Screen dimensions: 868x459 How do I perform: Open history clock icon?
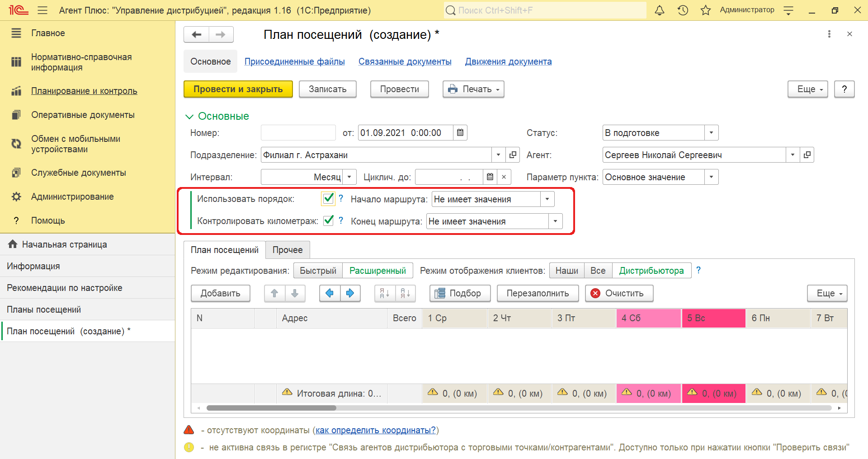click(683, 10)
